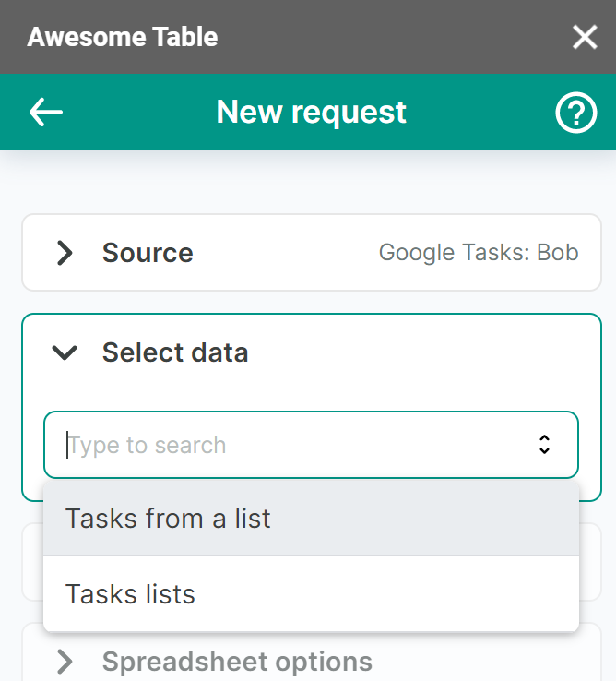Choose "Tasks from a list" option
This screenshot has width=616, height=681.
tap(168, 519)
